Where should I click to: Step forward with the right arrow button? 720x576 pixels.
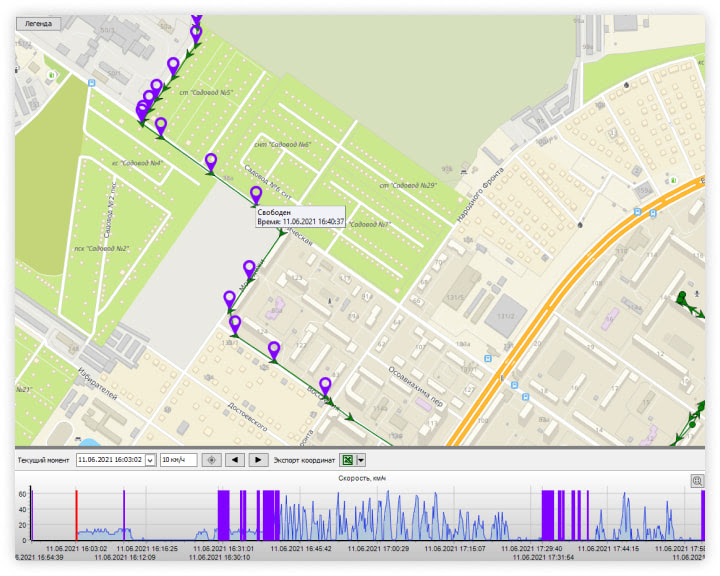[258, 460]
